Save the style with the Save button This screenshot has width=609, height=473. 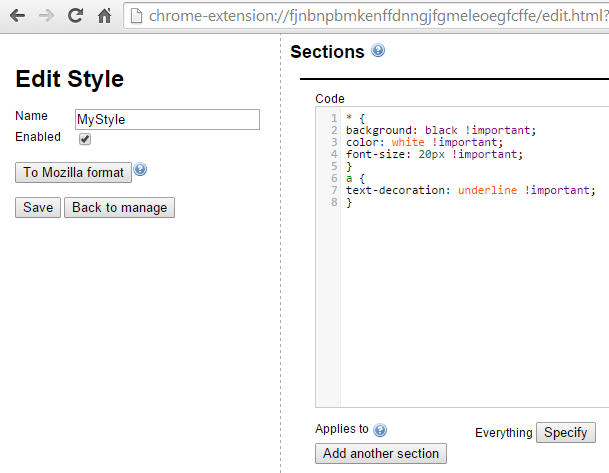[38, 207]
